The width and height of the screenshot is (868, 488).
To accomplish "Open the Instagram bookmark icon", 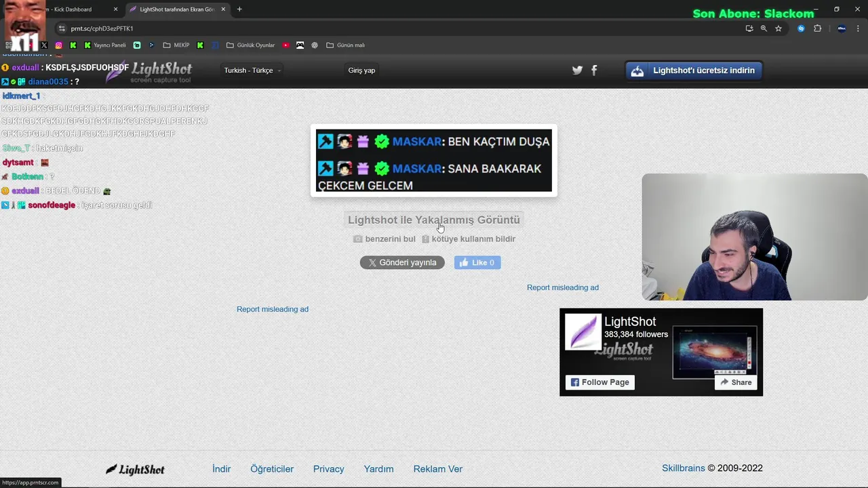I will click(x=59, y=45).
